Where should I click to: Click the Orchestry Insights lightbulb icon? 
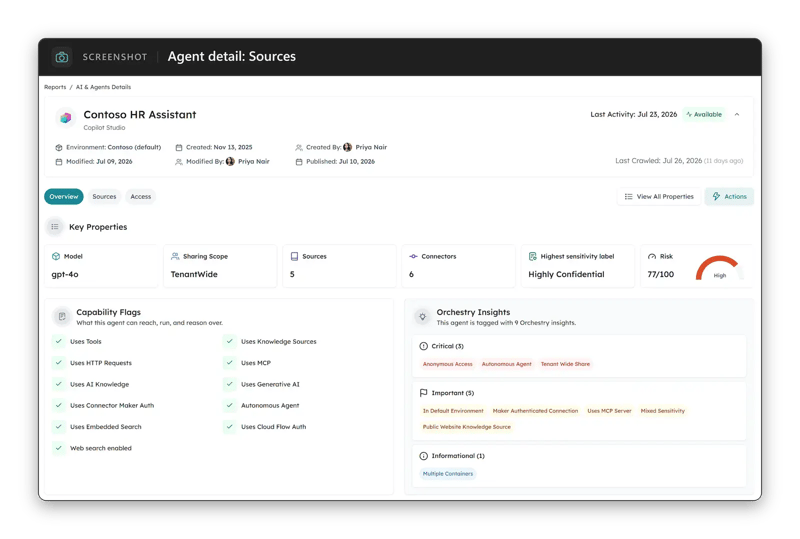[x=422, y=316]
